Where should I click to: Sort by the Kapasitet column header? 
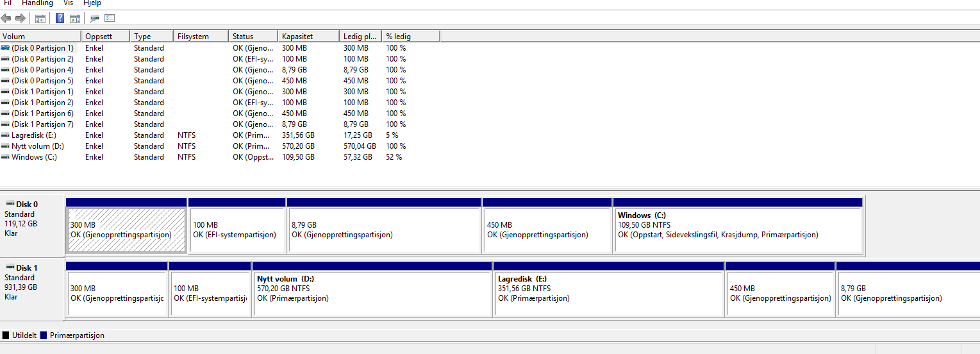(x=308, y=37)
